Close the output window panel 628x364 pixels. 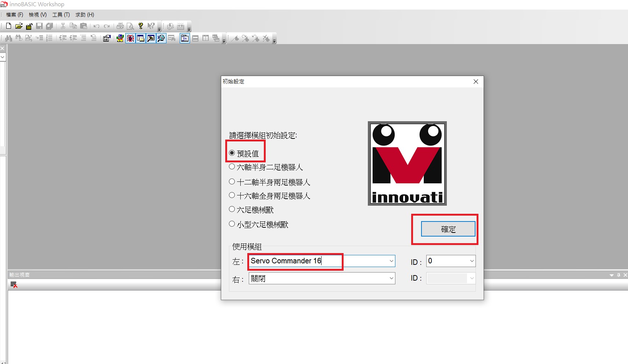625,275
